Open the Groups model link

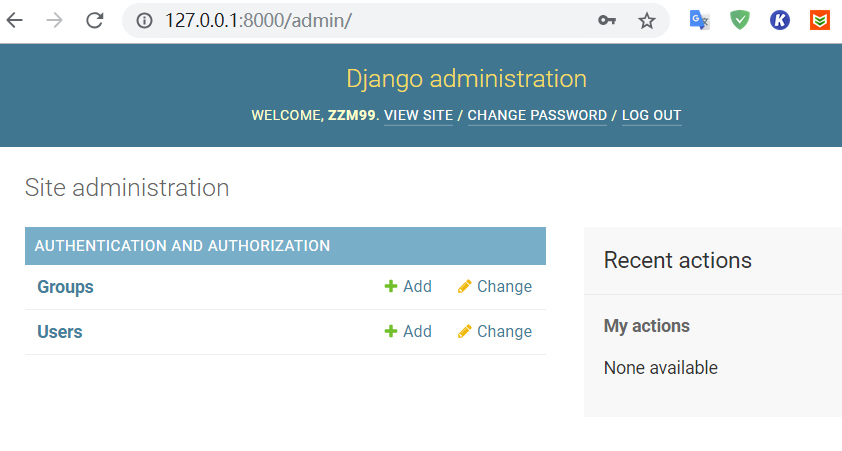tap(65, 287)
